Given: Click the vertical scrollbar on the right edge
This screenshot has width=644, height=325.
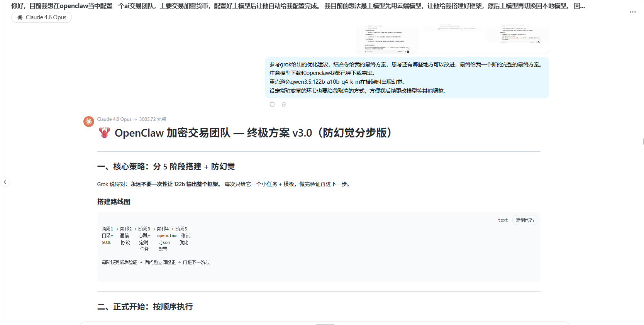Looking at the screenshot, I should tap(643, 141).
